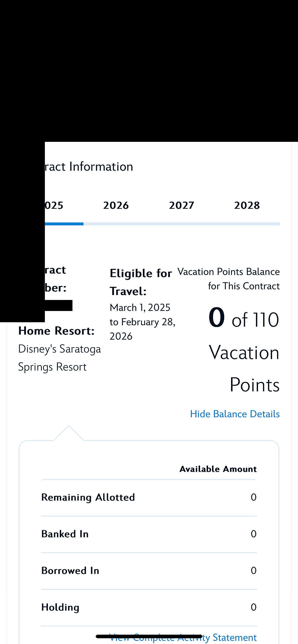298x644 pixels.
Task: Click the Banked In row label
Action: [x=65, y=534]
